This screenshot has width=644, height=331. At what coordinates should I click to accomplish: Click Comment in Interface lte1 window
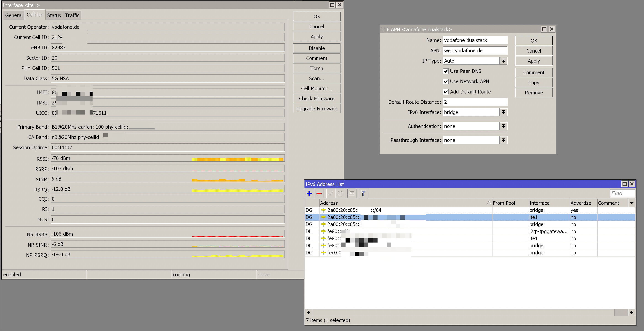(317, 58)
